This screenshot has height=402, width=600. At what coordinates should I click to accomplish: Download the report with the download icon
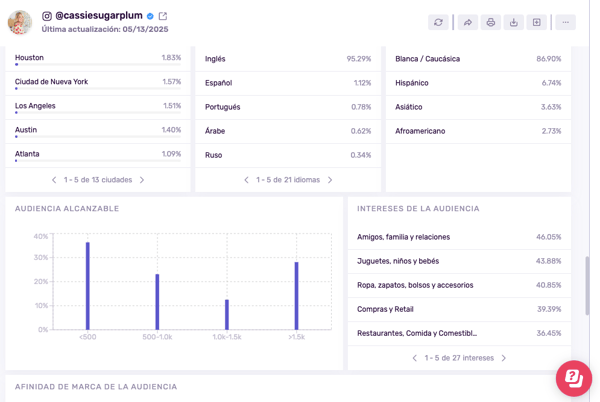pos(513,22)
